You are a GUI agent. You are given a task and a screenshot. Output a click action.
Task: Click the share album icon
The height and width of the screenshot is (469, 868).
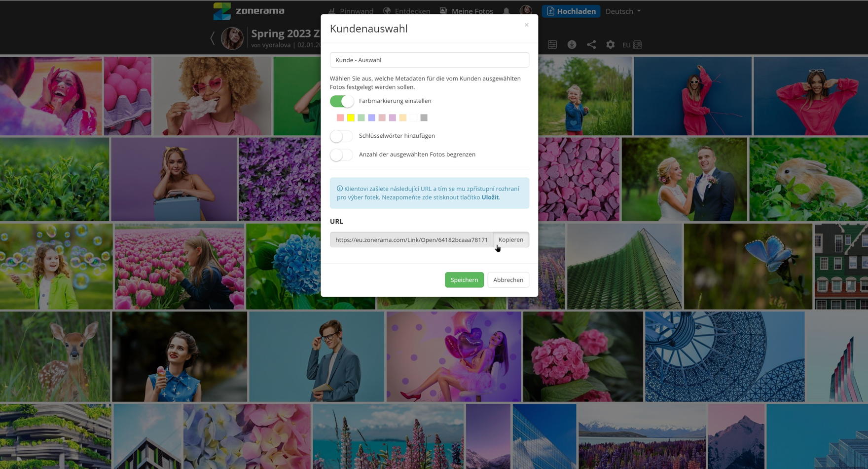click(591, 44)
